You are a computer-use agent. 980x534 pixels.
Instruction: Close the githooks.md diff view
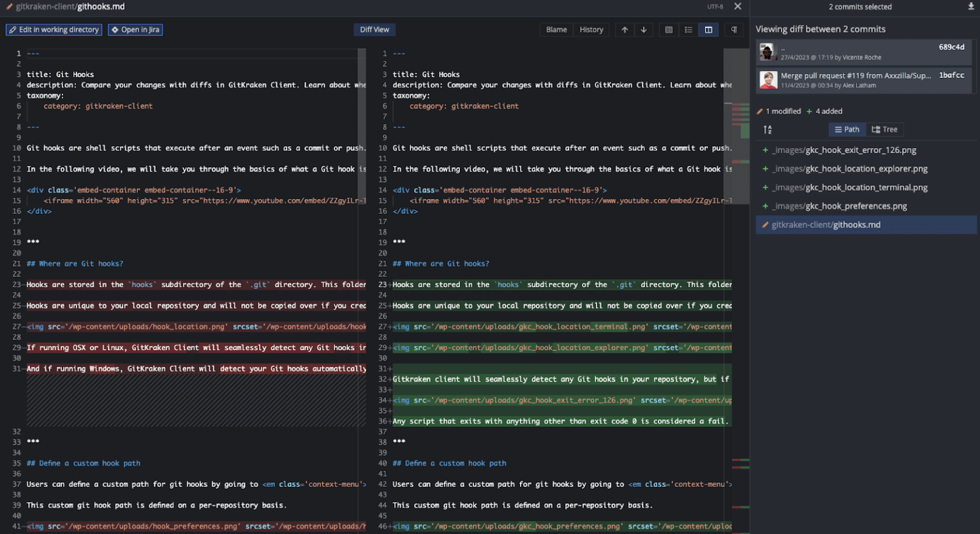(x=738, y=6)
